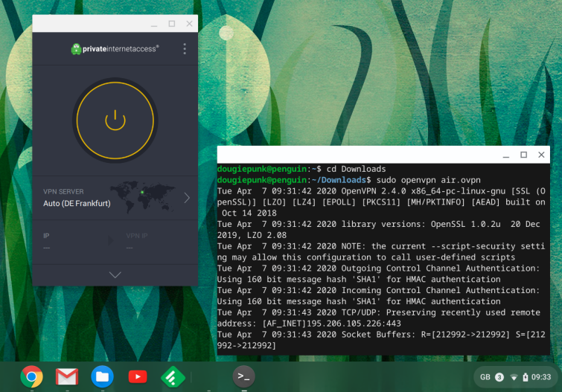Launch Google Chrome from the shelf
The image size is (562, 392).
tap(31, 376)
